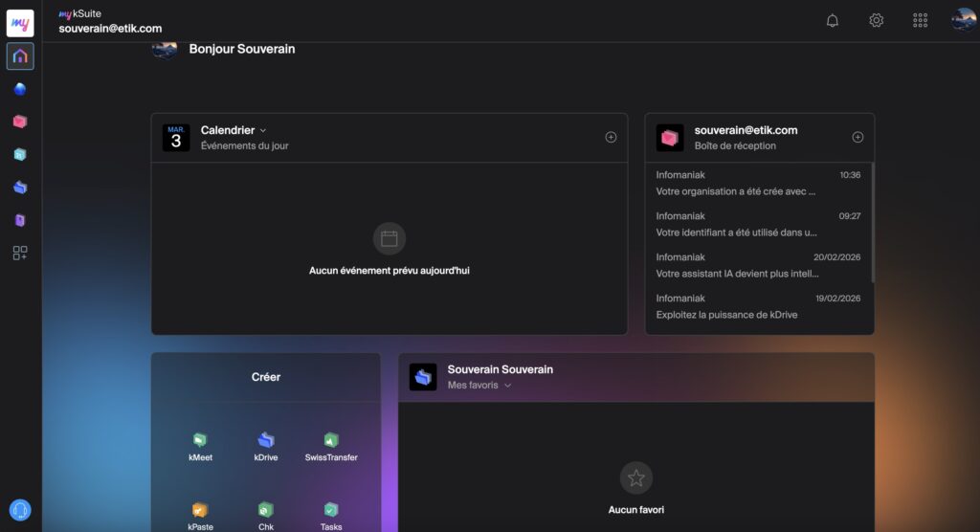Create a kMeet meeting
980x532 pixels.
point(200,447)
